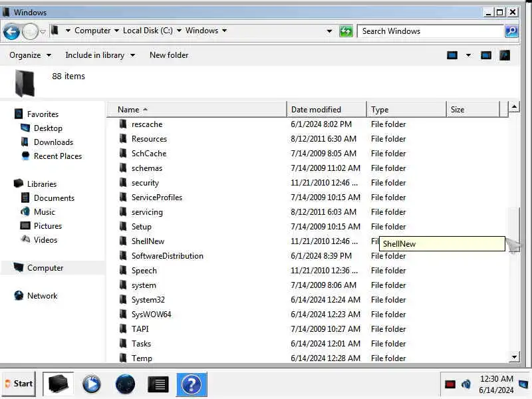Open Recent Places in Favorites
Image resolution: width=532 pixels, height=399 pixels.
point(58,156)
